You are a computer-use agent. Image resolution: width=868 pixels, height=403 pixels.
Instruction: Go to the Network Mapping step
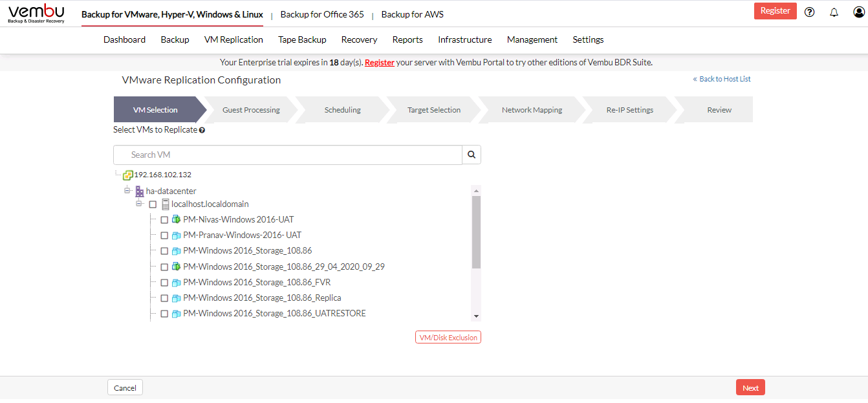(x=532, y=110)
